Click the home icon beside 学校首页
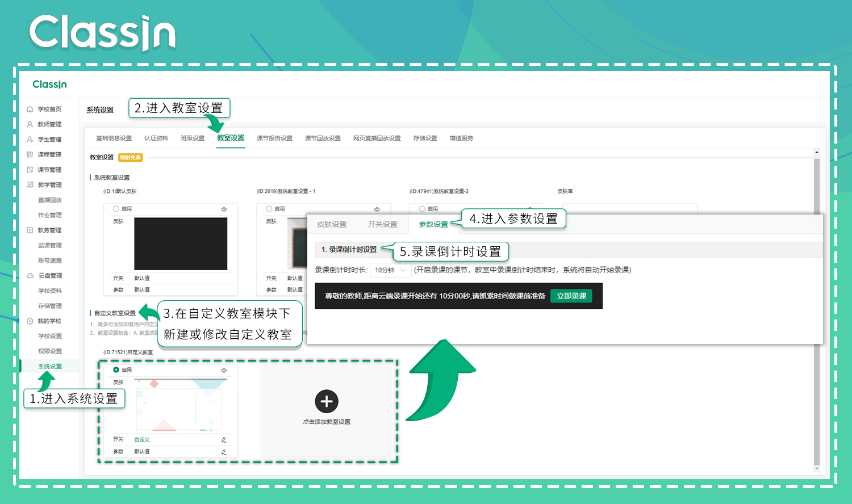This screenshot has width=852, height=504. click(x=30, y=109)
